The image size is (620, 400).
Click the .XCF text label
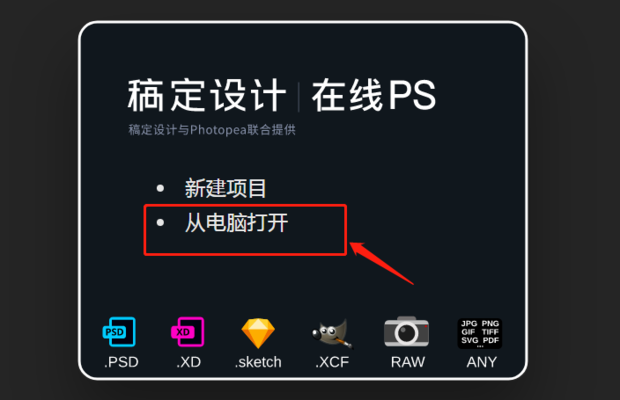click(332, 362)
